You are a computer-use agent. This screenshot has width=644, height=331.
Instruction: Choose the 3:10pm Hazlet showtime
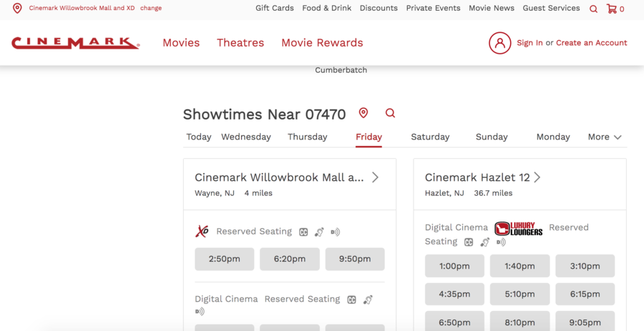click(585, 266)
